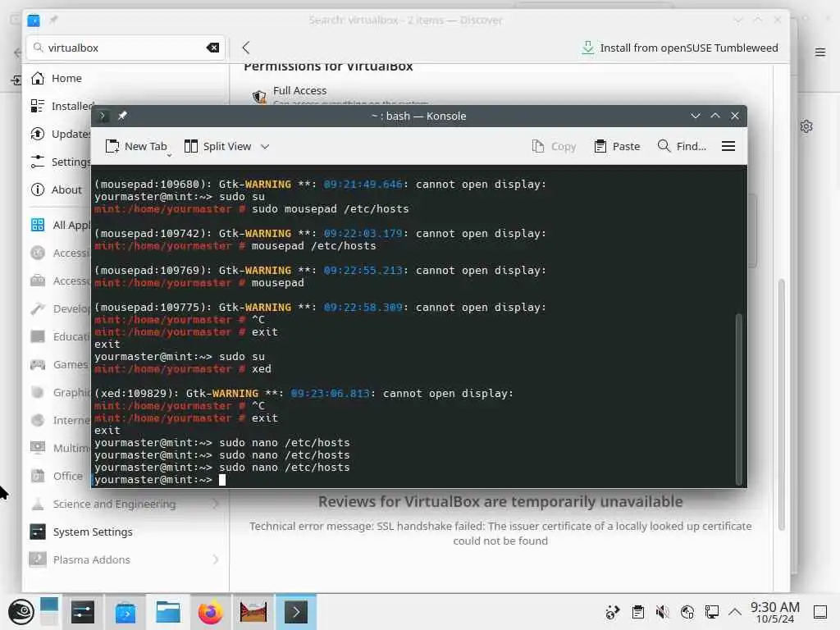Open the Installed section in Discover
The height and width of the screenshot is (630, 840).
(x=60, y=106)
